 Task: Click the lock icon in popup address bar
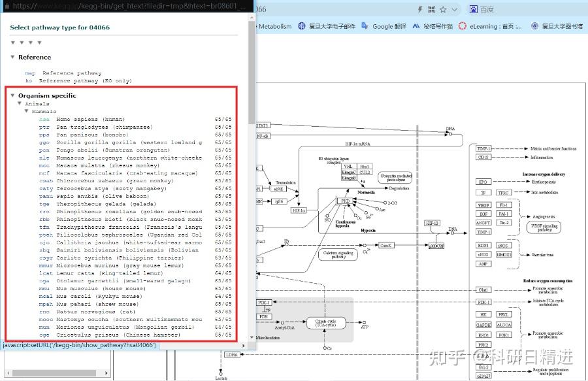pos(7,6)
